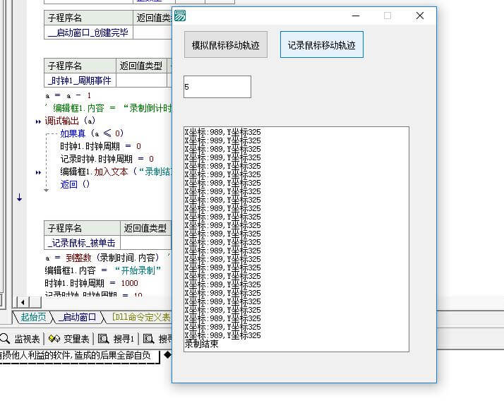504x420 pixels.
Task: Click the blue down arrow in code margin
Action: [19, 198]
